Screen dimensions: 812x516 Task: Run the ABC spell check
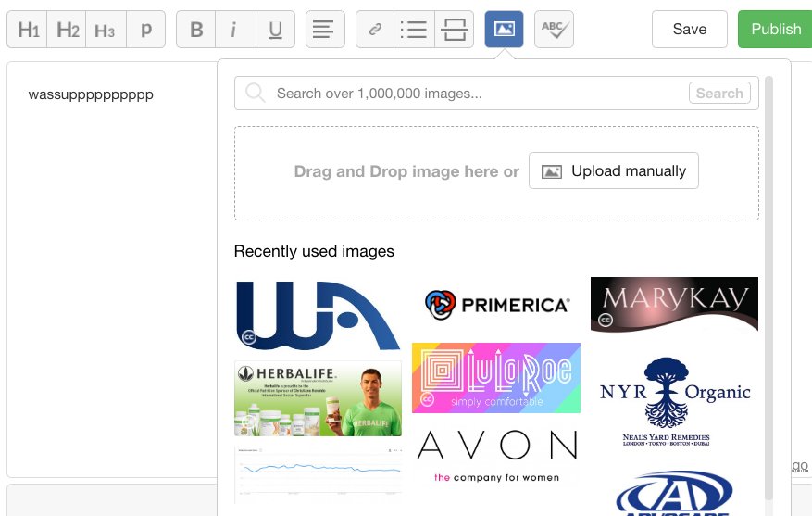pos(554,30)
